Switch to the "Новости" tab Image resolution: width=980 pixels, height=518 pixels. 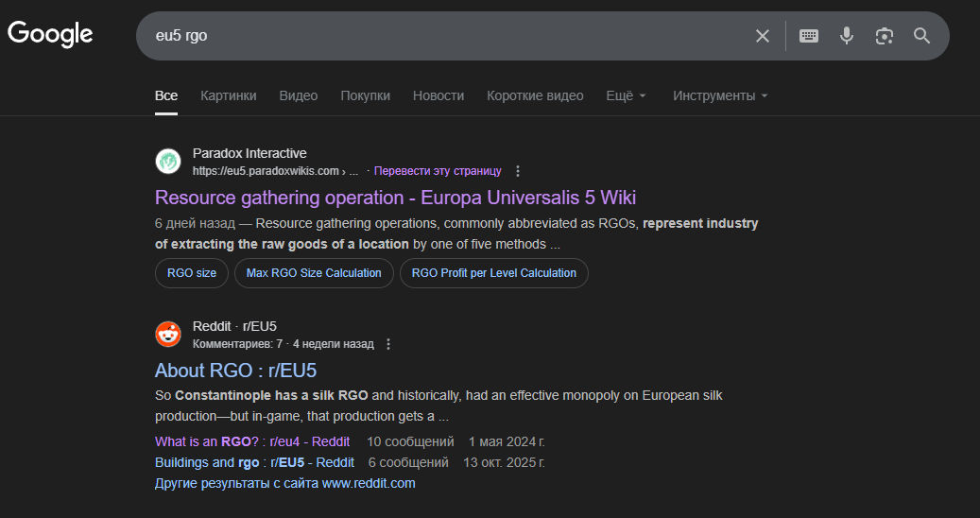[x=438, y=95]
